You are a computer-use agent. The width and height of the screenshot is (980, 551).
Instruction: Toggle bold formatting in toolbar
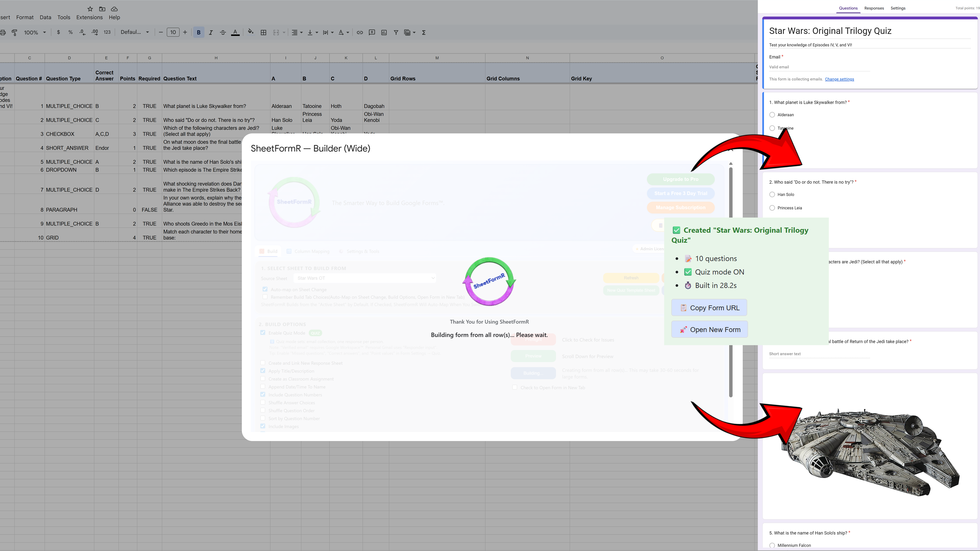coord(198,32)
